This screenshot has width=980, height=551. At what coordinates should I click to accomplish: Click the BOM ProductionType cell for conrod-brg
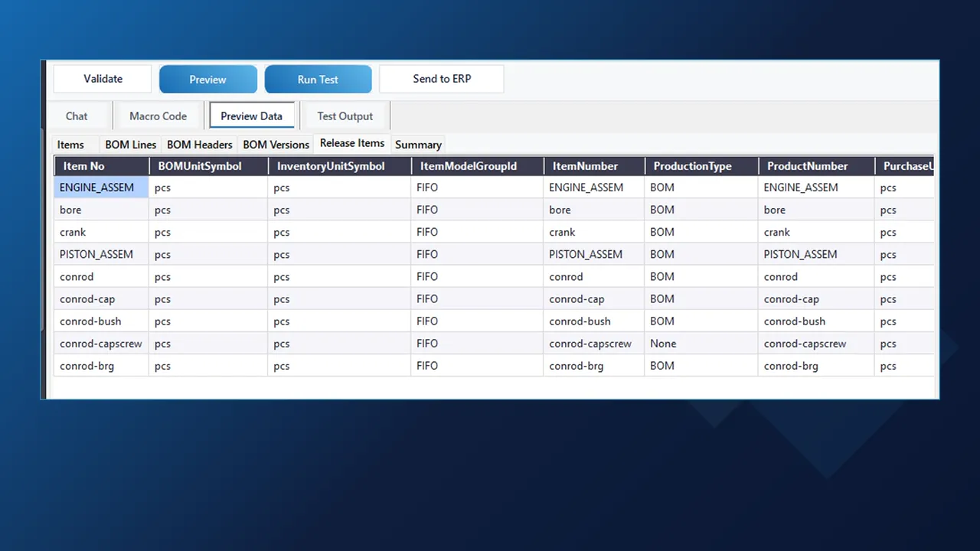701,366
